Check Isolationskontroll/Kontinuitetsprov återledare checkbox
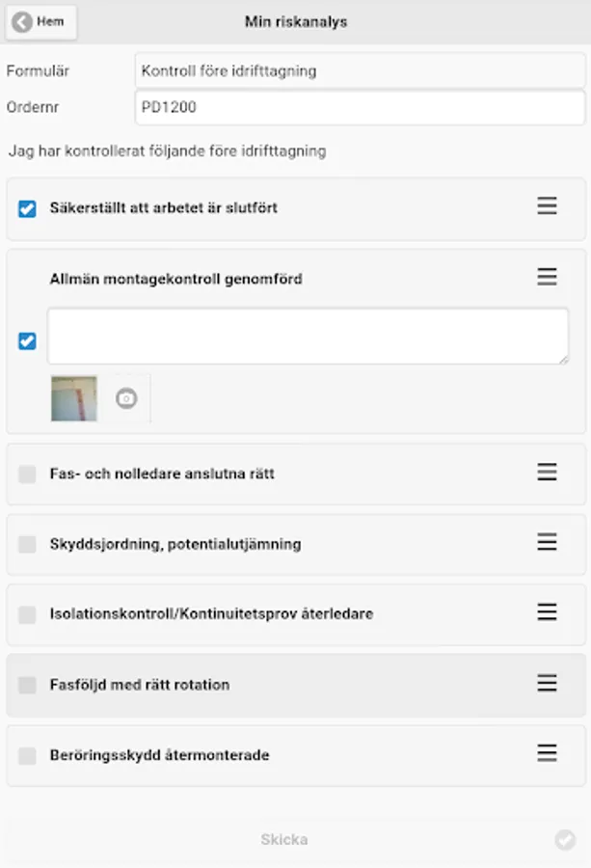The height and width of the screenshot is (868, 591). click(x=27, y=614)
